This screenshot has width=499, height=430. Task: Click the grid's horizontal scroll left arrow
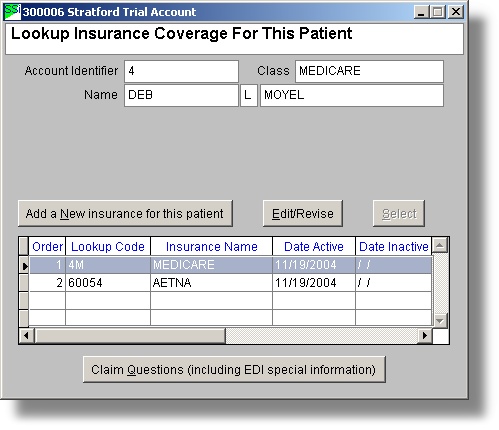pos(26,335)
